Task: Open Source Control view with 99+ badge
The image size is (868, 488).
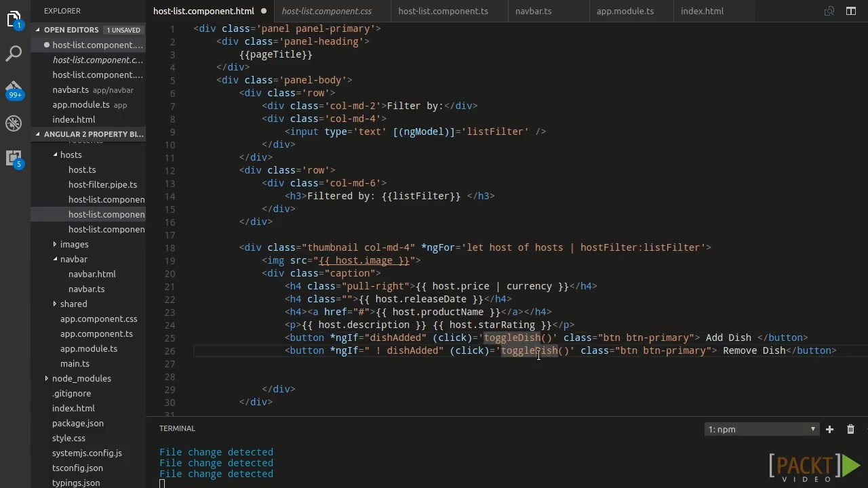Action: [14, 89]
